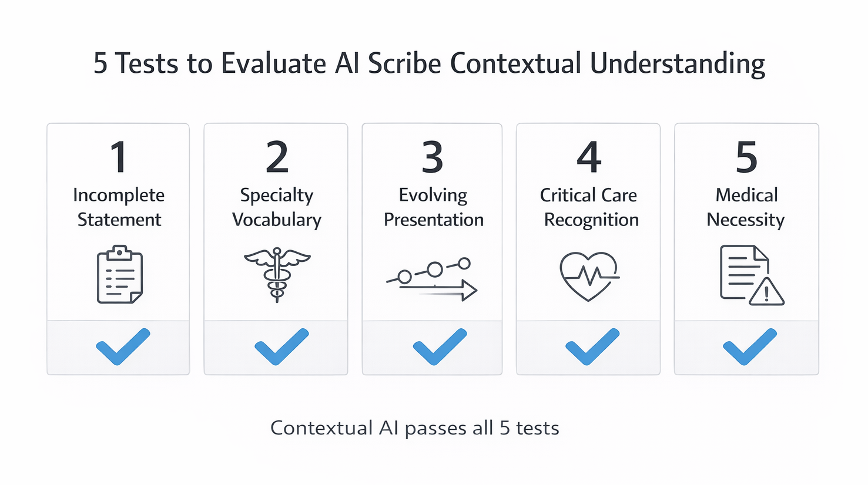Click the blue checkmark in card 1
Image resolution: width=868 pixels, height=485 pixels.
[123, 347]
